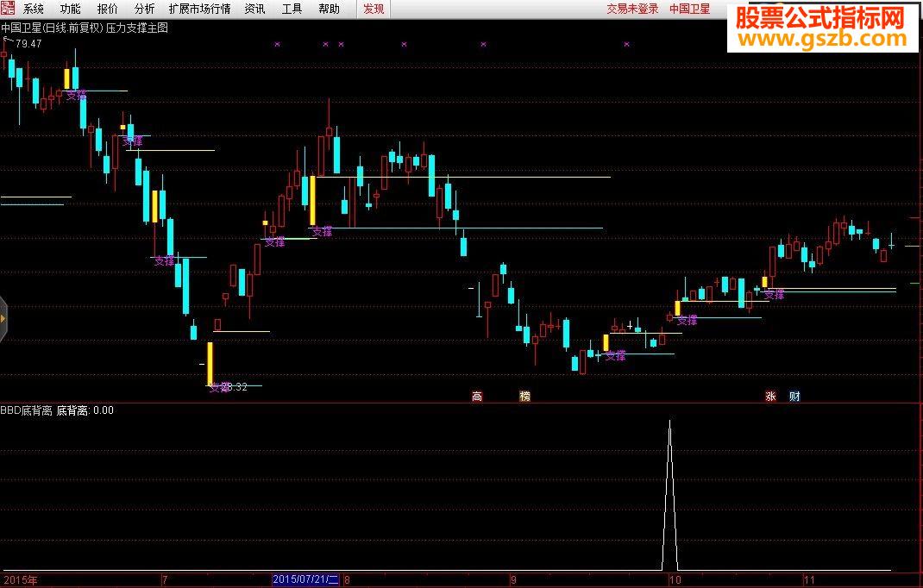Screen dimensions: 923x588
Task: Click the 28.32 low price label
Action: [x=235, y=387]
